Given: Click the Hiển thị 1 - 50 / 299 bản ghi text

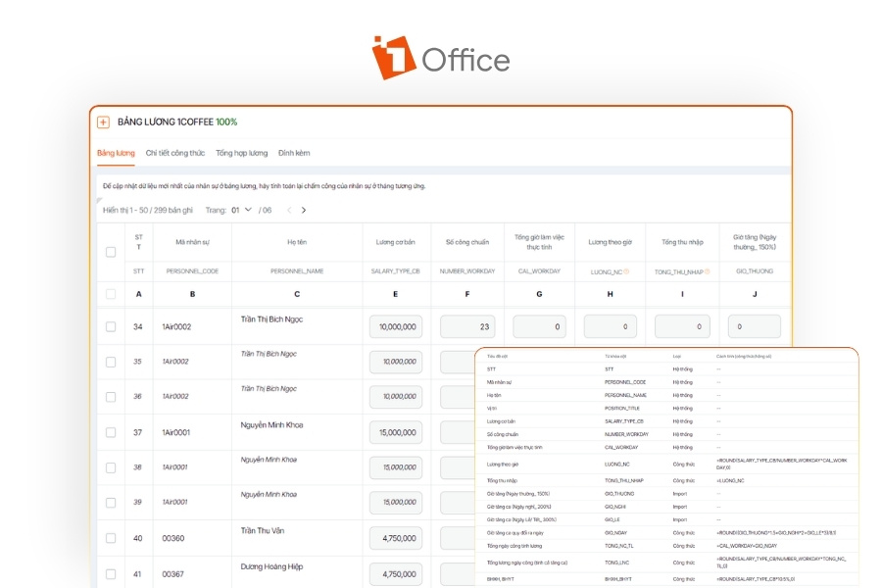Looking at the screenshot, I should (147, 210).
